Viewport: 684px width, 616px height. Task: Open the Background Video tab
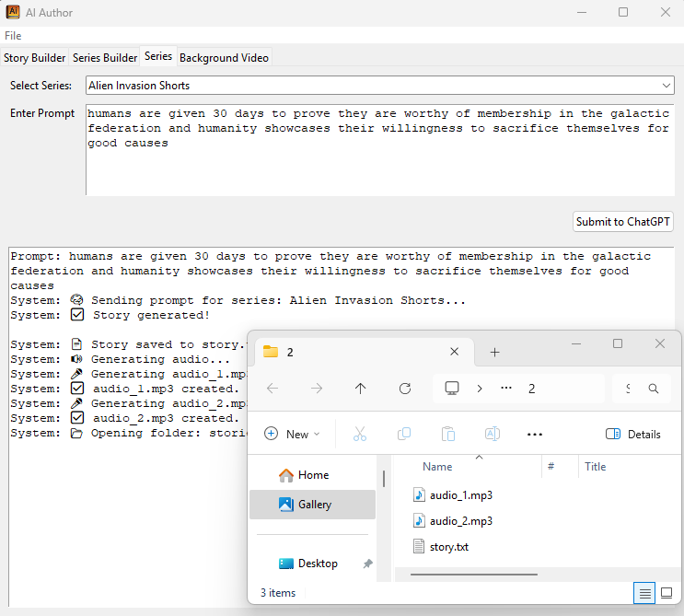225,58
